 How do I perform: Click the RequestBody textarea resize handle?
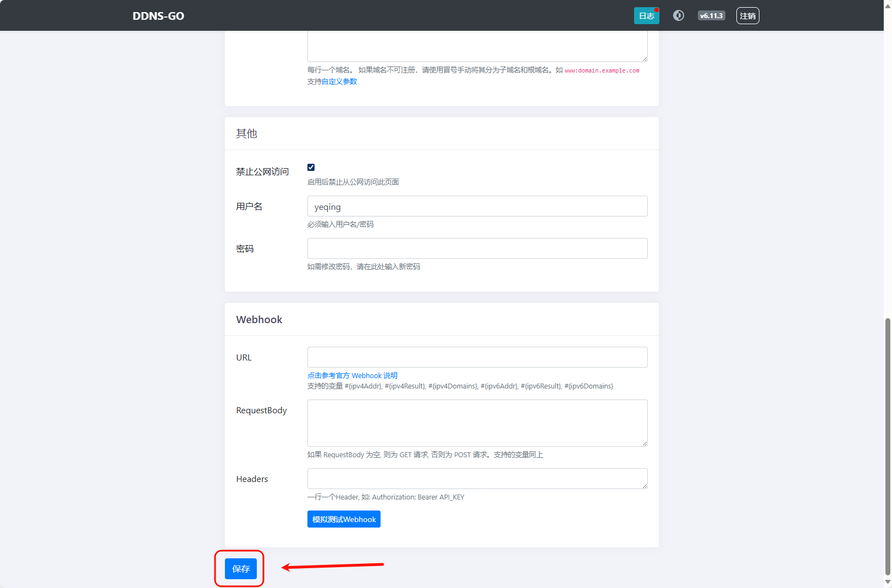(x=644, y=443)
